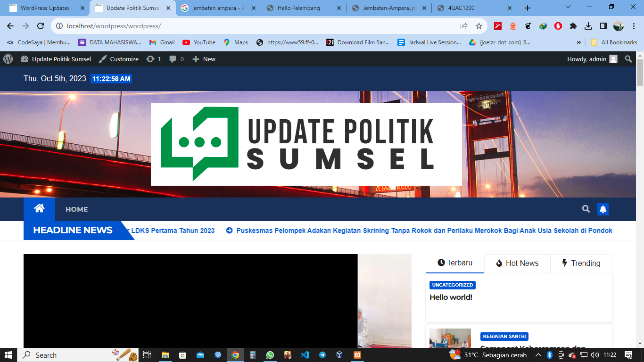Click the KEGIATAN SANTRI category badge
The image size is (644, 362).
click(x=504, y=337)
